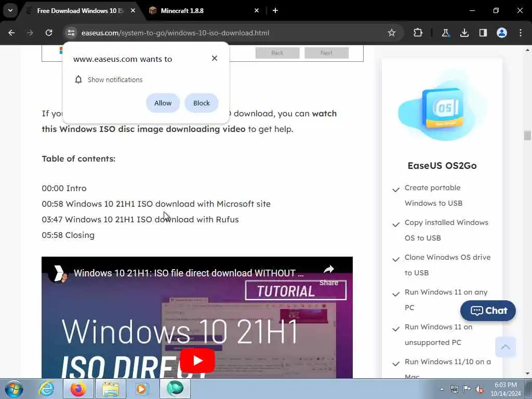532x399 pixels.
Task: Click the bell notifications icon
Action: [x=78, y=79]
